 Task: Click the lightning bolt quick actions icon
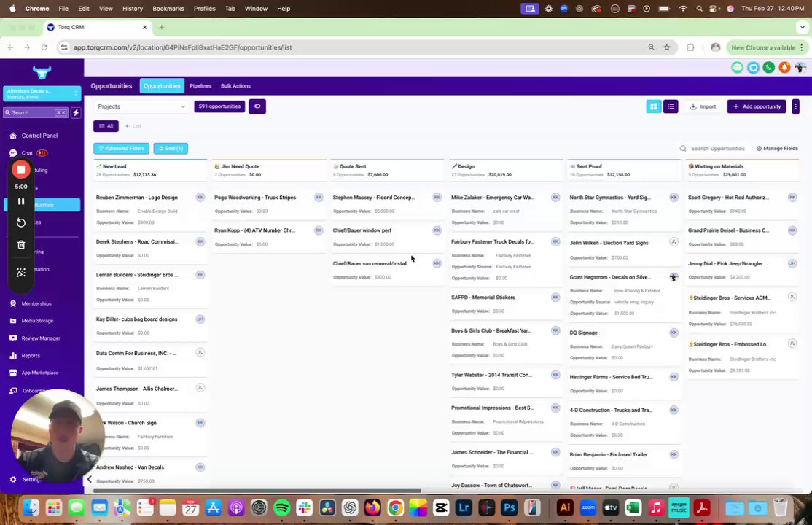[x=76, y=112]
